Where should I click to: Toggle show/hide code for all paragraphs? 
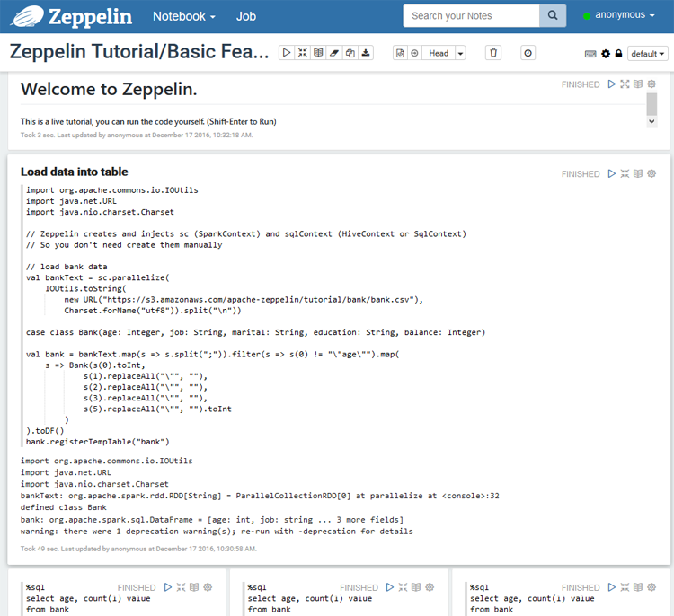coord(302,53)
